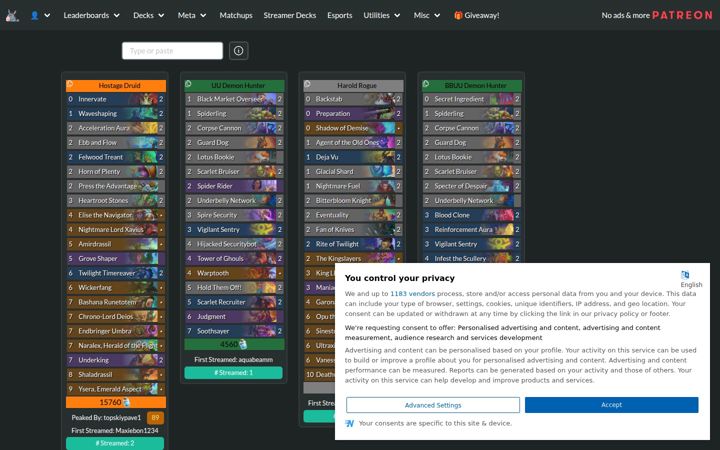720x450 pixels.
Task: Select the Preparation card row
Action: (x=353, y=113)
